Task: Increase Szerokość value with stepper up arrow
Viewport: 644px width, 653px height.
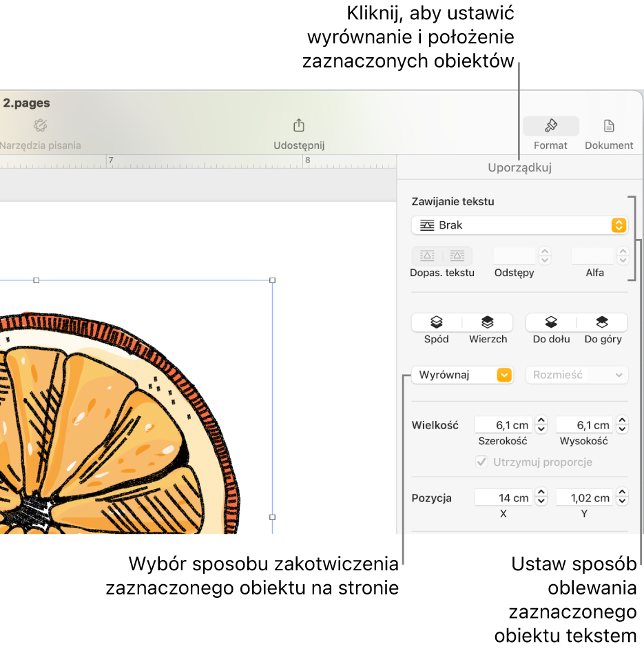Action: pos(541,421)
